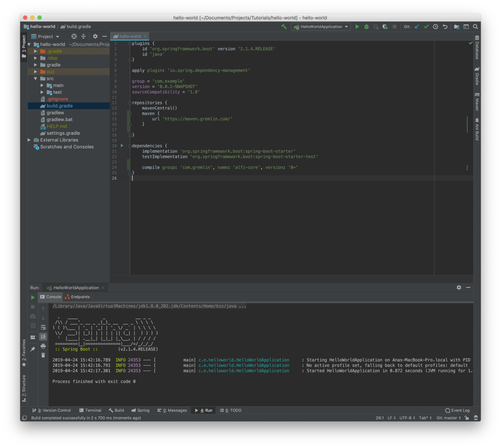
Task: Click the build.gradle breadcrumb
Action: tap(76, 27)
